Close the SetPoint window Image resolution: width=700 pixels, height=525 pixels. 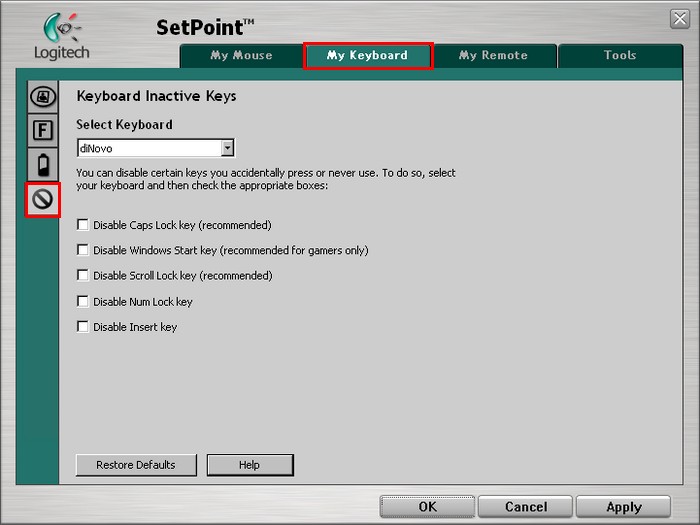[679, 19]
